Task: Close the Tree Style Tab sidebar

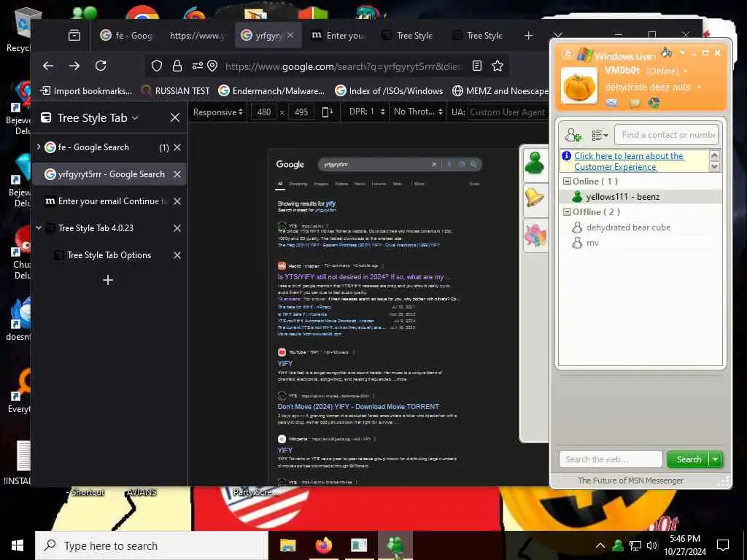Action: pyautogui.click(x=175, y=117)
